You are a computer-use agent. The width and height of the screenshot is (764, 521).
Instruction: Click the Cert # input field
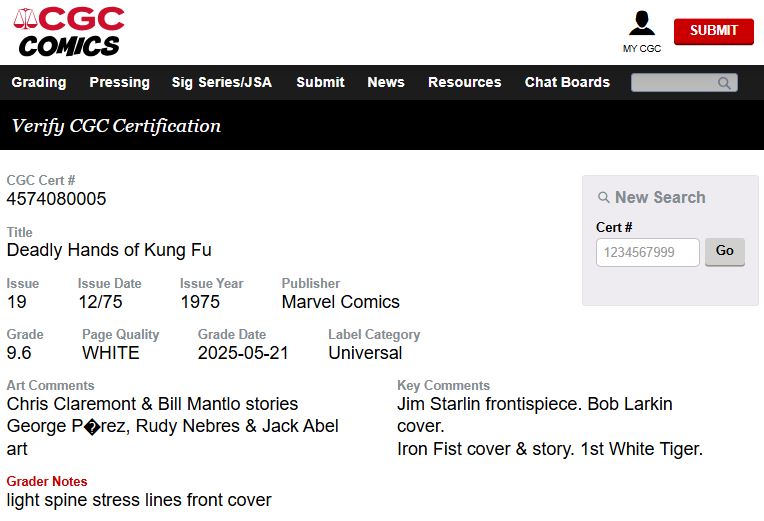[647, 252]
